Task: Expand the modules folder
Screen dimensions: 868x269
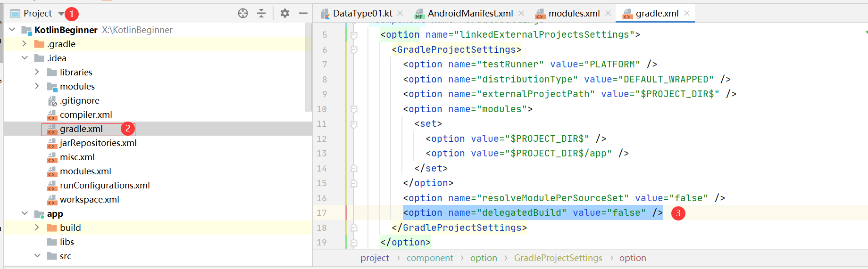Action: click(x=37, y=86)
